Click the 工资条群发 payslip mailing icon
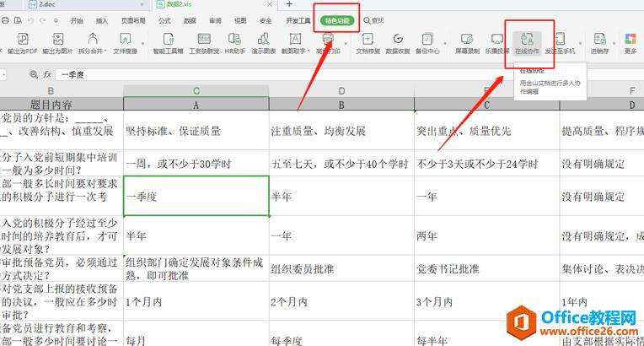 204,40
